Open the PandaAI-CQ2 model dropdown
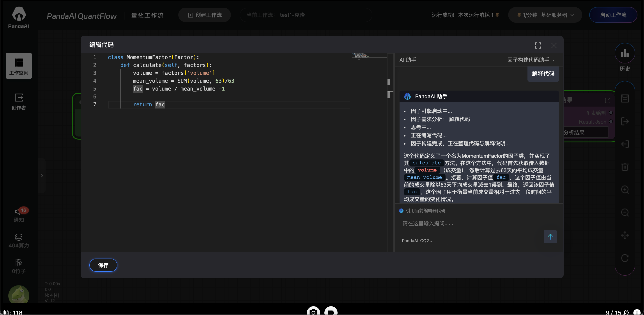Viewport: 644px width, 315px height. point(417,241)
